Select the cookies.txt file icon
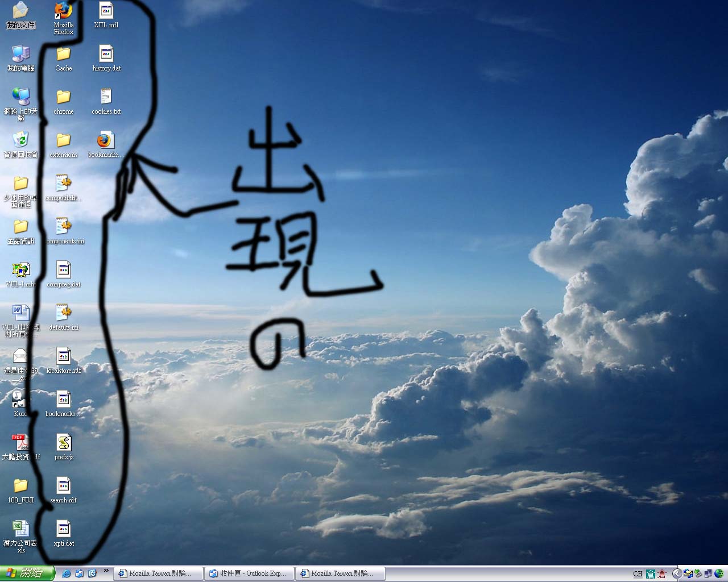The image size is (728, 582). point(106,102)
